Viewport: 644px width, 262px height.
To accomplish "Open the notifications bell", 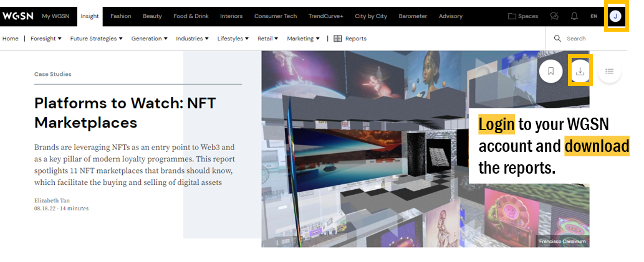I will click(x=574, y=16).
